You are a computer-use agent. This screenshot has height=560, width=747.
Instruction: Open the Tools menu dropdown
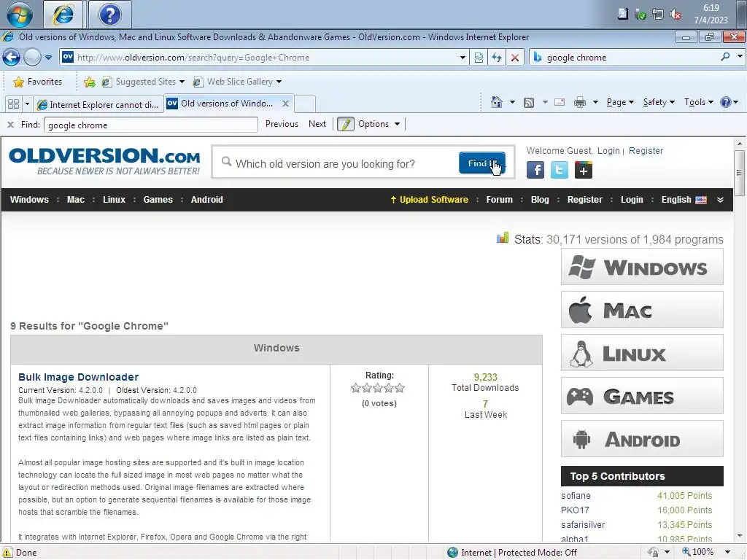[699, 102]
